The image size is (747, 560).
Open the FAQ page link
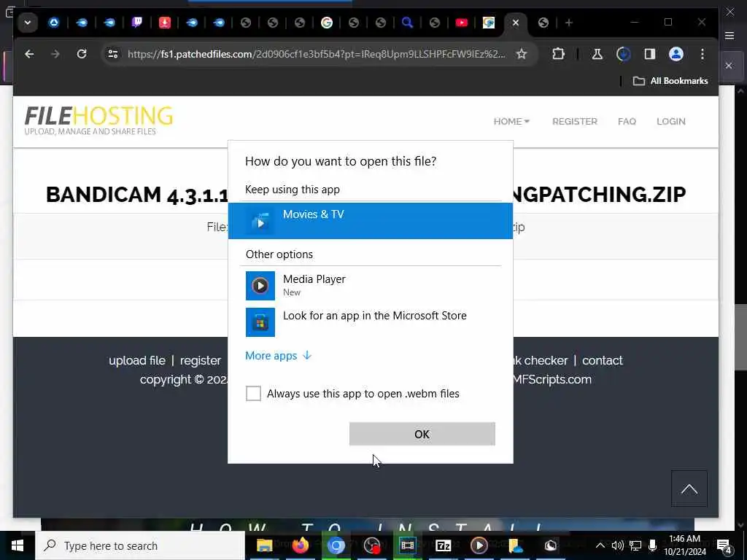[x=627, y=122]
